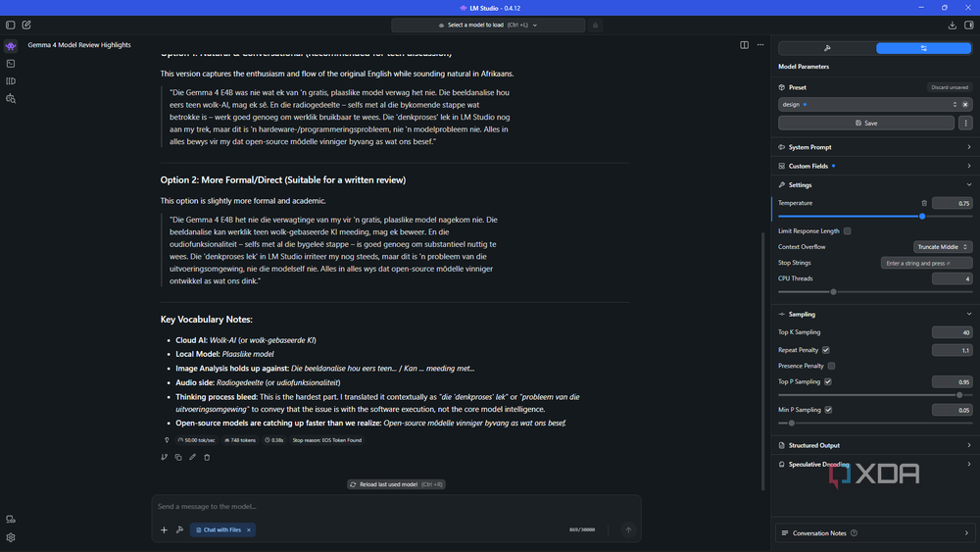Viewport: 980px width, 552px height.
Task: Toggle the left sidebar panel icon
Action: pos(11,25)
